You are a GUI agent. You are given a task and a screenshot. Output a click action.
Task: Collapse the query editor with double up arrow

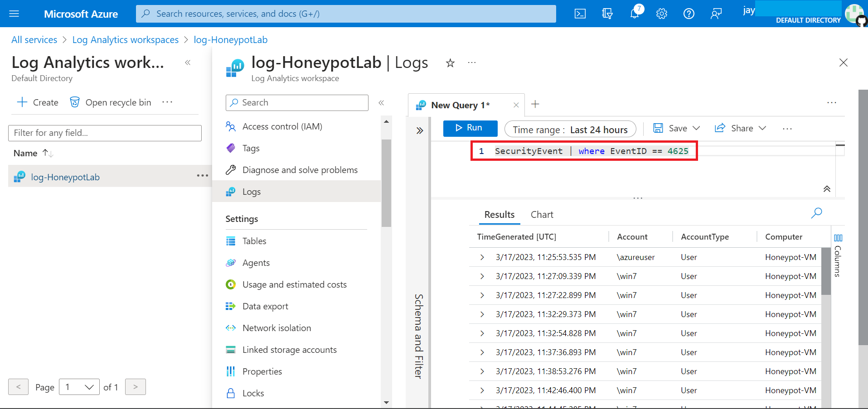coord(827,189)
